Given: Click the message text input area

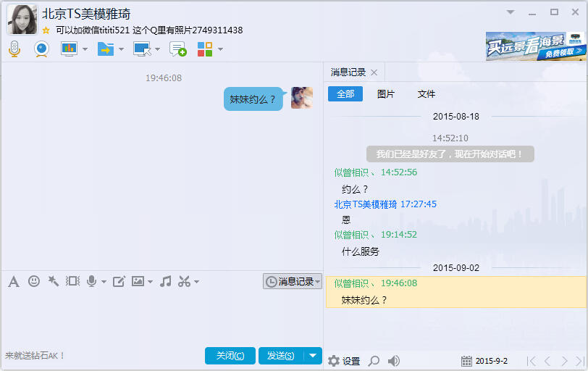Looking at the screenshot, I should click(161, 317).
